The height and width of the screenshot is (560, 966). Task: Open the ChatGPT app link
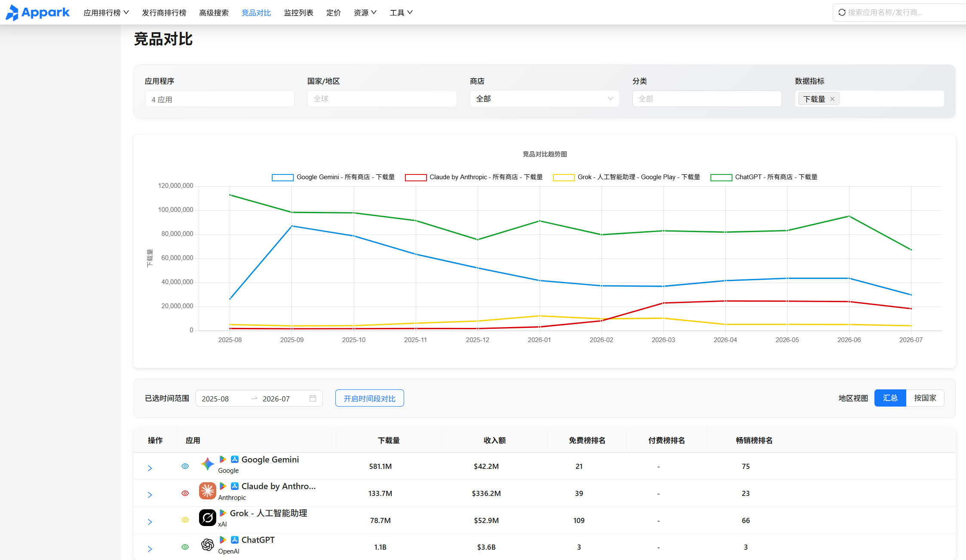coord(258,540)
